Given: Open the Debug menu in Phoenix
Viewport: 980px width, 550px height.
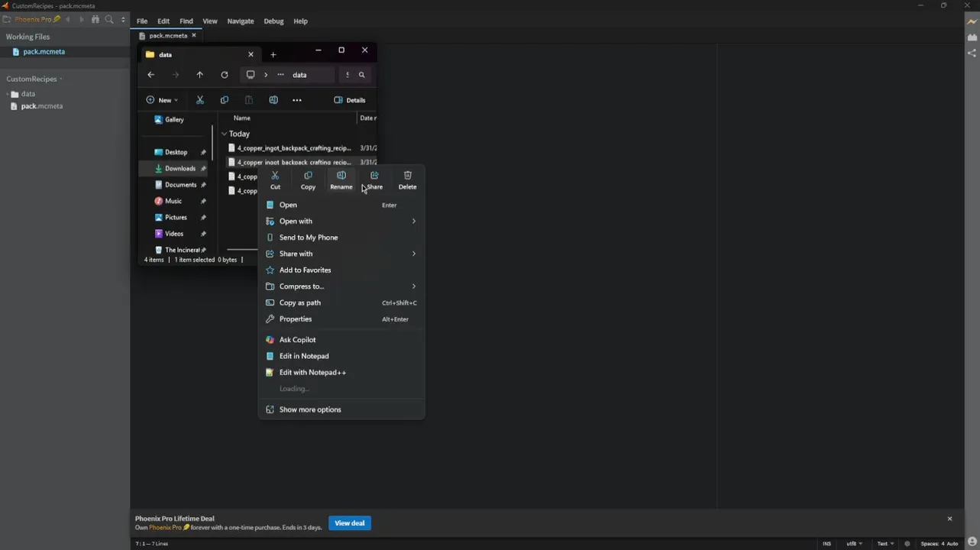Looking at the screenshot, I should coord(273,21).
